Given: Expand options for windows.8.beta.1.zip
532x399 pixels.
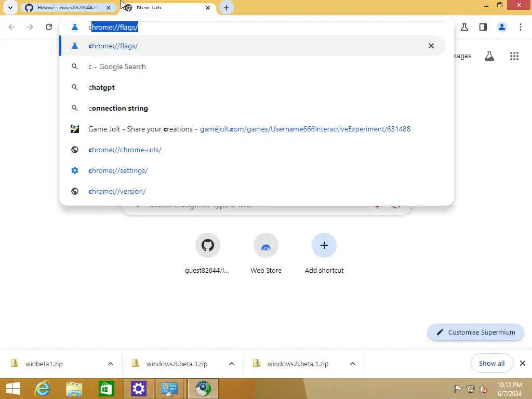Looking at the screenshot, I should click(353, 364).
